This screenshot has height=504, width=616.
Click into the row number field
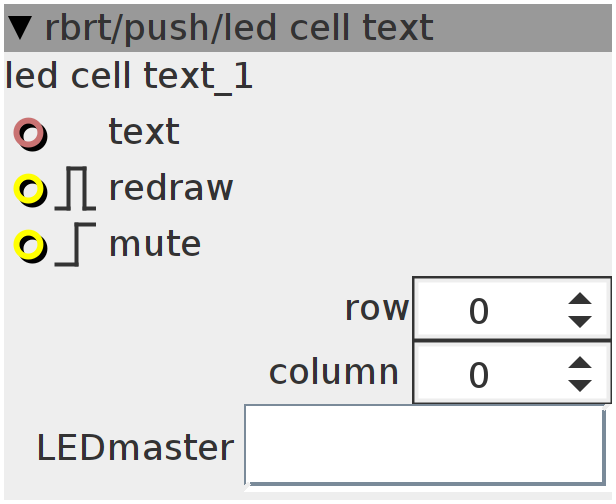click(485, 311)
